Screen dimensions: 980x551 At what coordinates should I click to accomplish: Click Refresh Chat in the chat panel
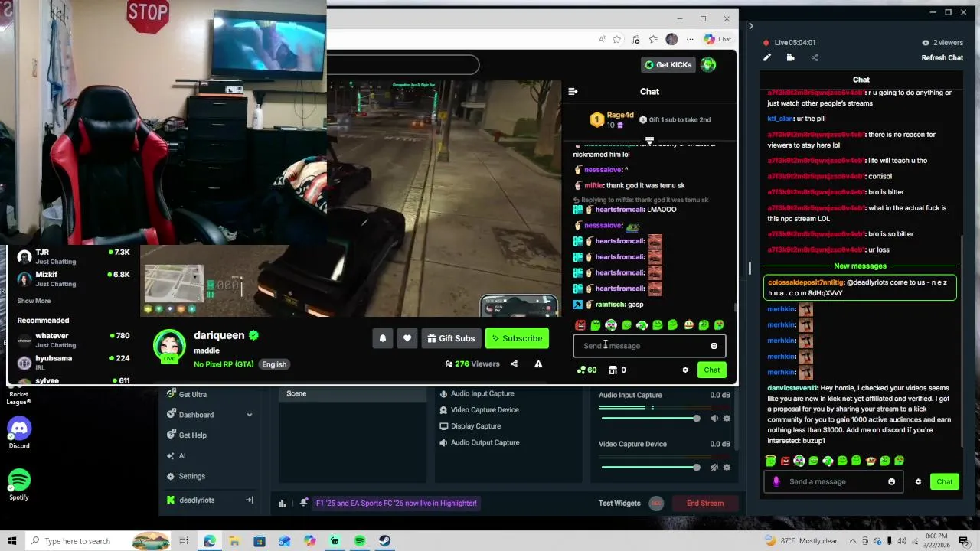(x=942, y=58)
